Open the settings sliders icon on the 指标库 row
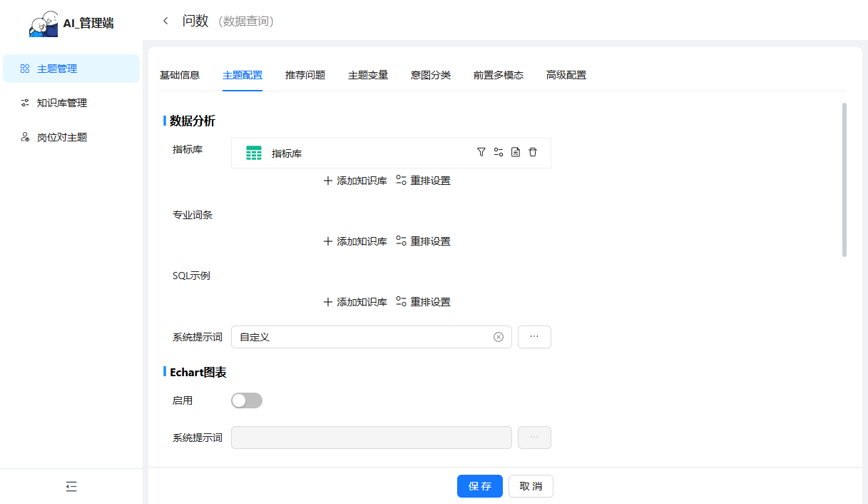 point(499,152)
